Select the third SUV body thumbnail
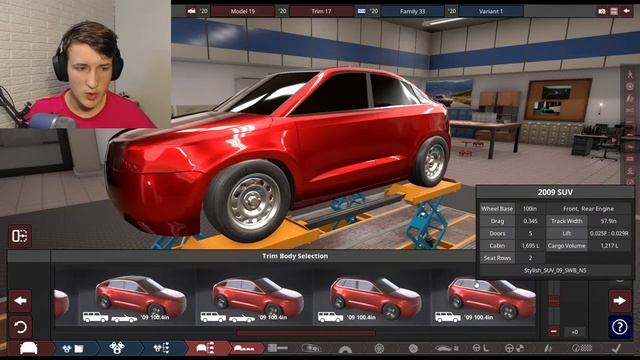Viewport: 640px width, 360px height. [372, 297]
